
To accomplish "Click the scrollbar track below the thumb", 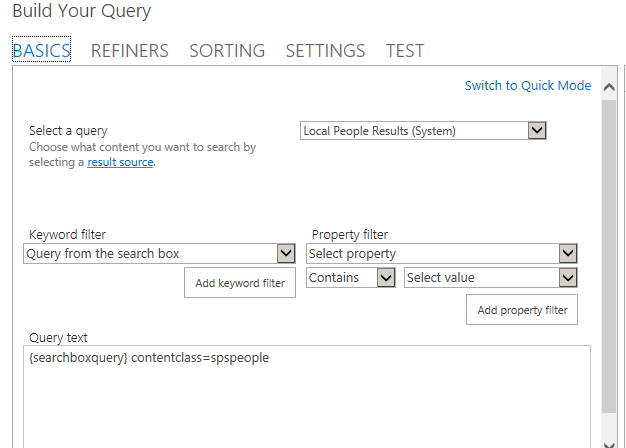I will pyautogui.click(x=610, y=422).
